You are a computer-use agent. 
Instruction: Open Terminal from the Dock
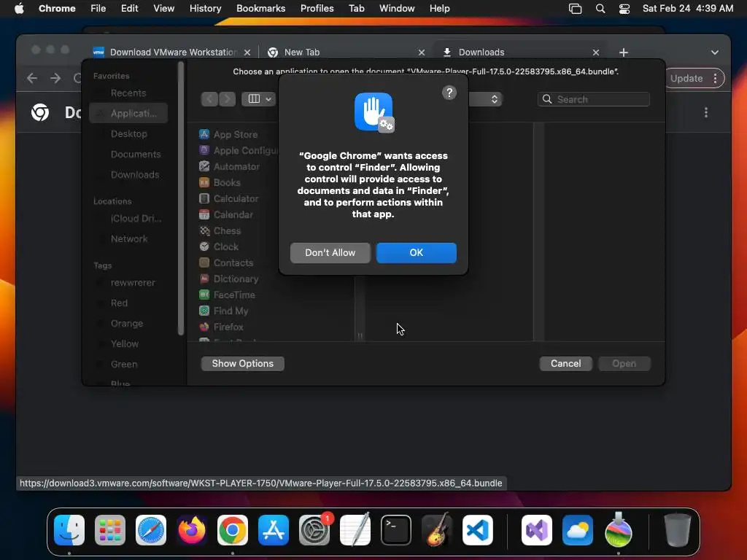(396, 530)
